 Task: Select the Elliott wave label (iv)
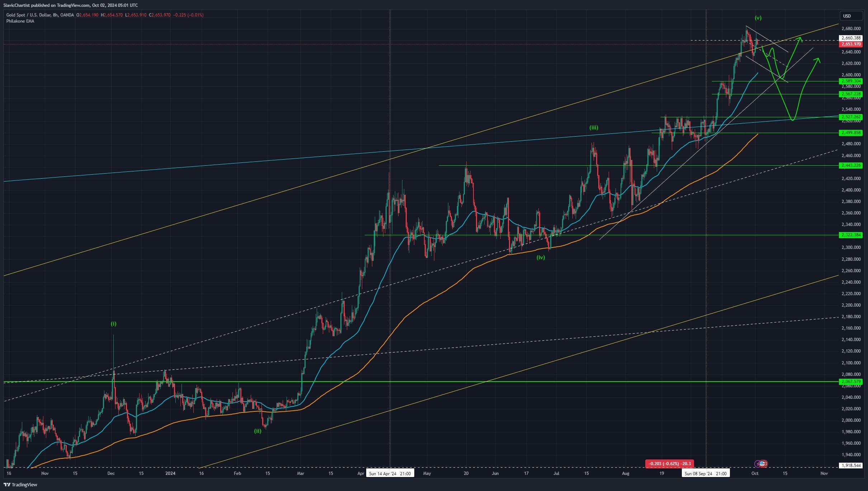pyautogui.click(x=541, y=258)
